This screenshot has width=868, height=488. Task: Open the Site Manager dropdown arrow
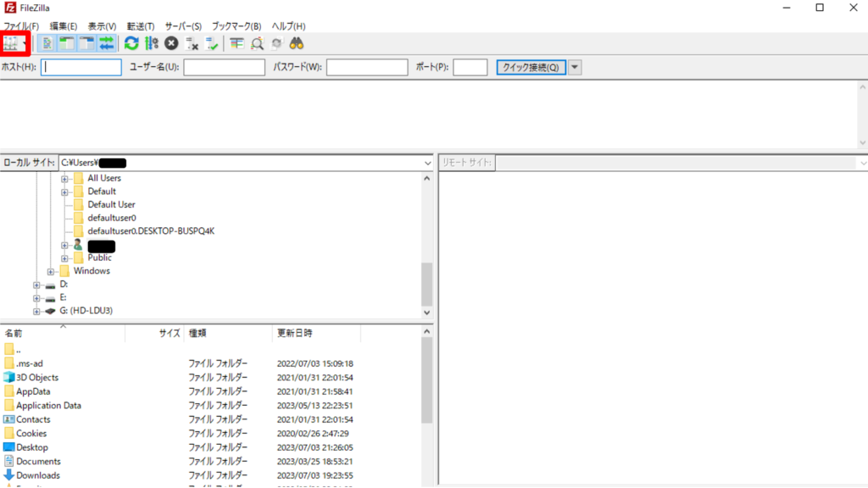pyautogui.click(x=24, y=44)
